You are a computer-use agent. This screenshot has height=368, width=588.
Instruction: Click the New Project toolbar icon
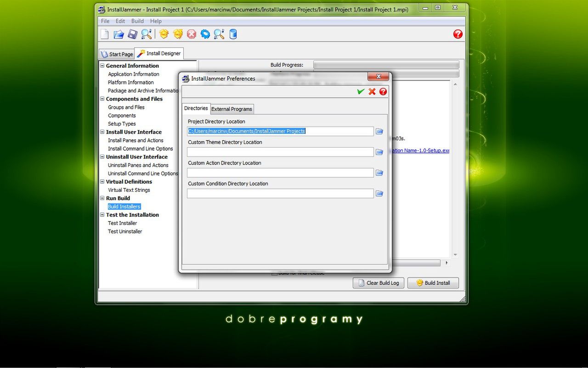105,34
